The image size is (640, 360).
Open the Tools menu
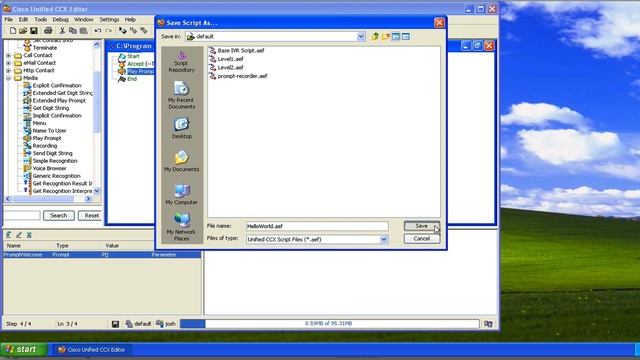(x=40, y=19)
